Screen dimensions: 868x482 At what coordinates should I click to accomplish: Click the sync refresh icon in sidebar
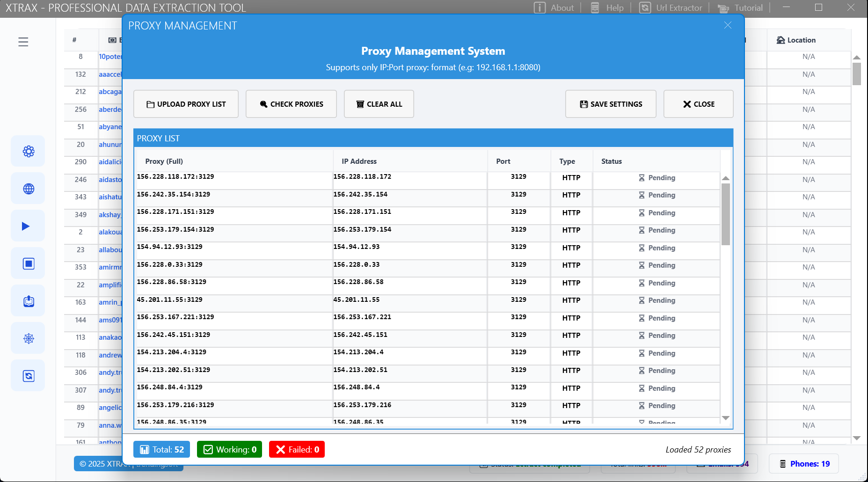click(x=28, y=375)
